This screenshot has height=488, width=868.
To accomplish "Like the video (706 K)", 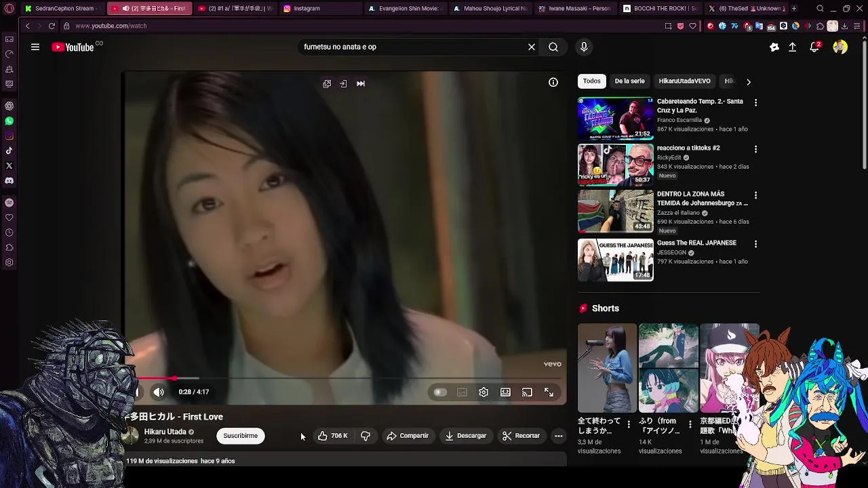I will (x=332, y=436).
